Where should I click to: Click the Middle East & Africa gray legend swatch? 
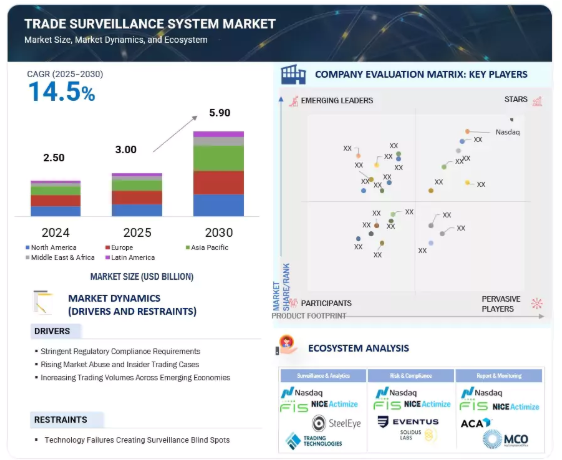click(x=28, y=257)
